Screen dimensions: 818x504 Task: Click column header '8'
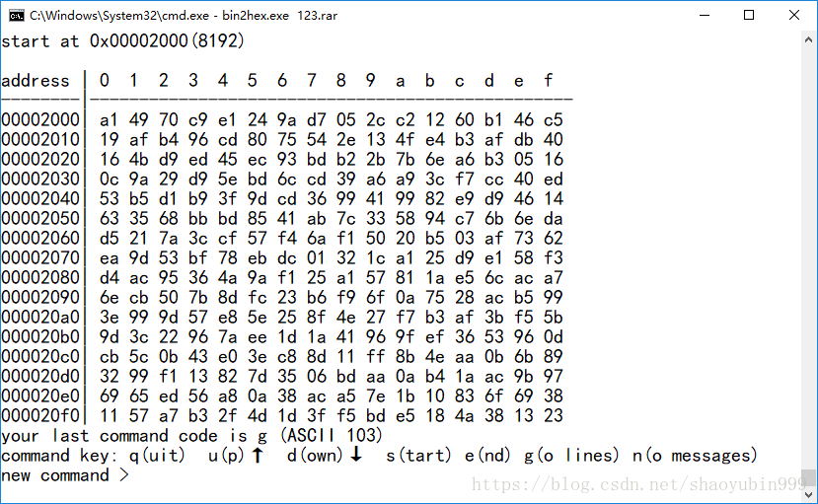(341, 80)
